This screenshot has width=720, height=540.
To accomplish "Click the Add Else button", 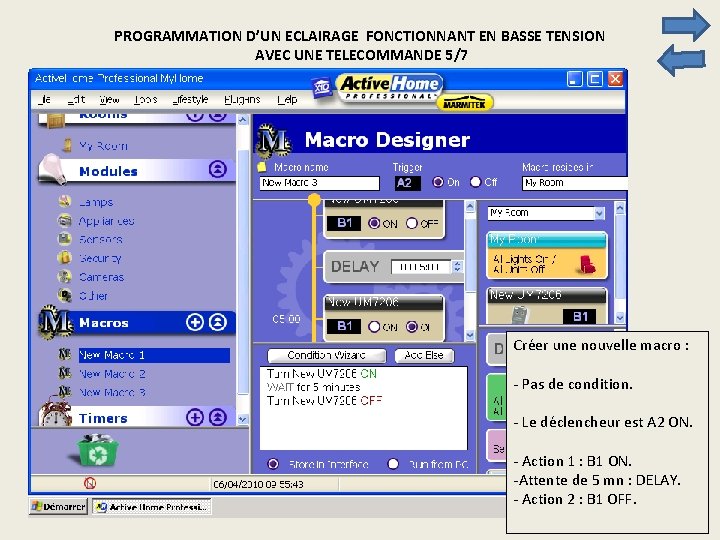I will click(x=424, y=355).
